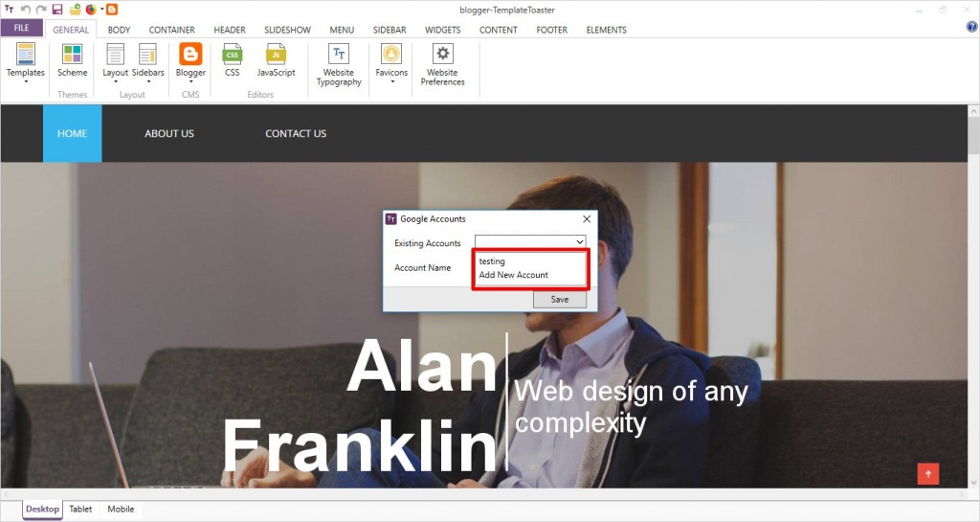980x522 pixels.
Task: Click the 'Web design of any complexity' text
Action: coord(631,406)
